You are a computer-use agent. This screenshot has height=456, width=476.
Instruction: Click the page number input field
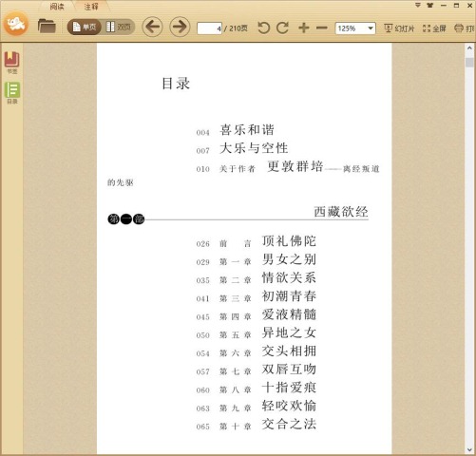tap(209, 28)
